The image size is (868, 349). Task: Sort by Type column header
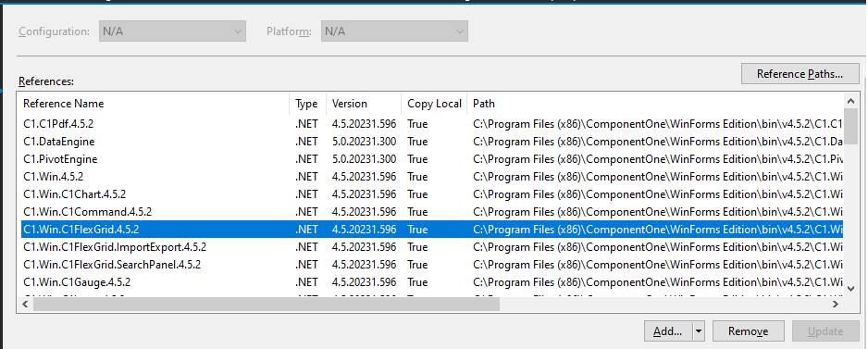pos(307,104)
